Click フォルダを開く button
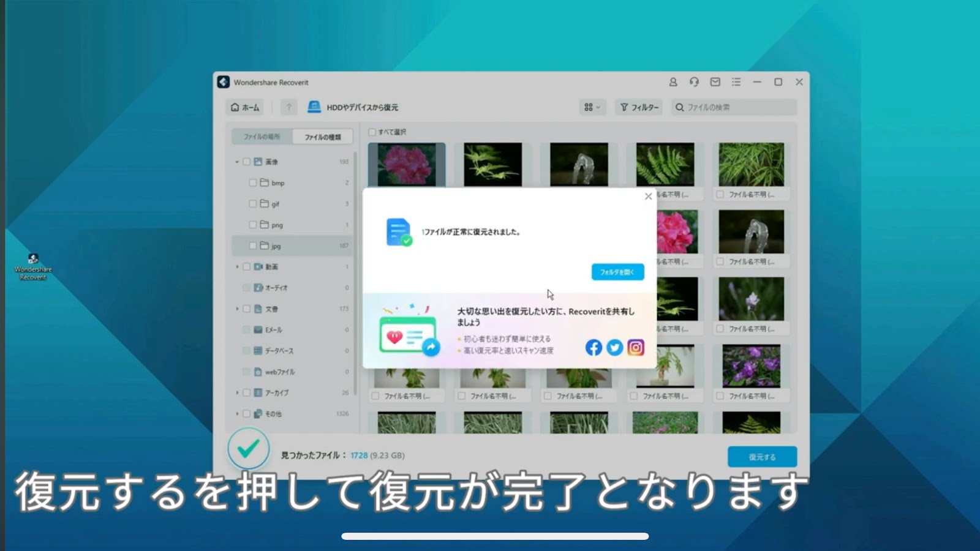980x551 pixels. [x=617, y=272]
